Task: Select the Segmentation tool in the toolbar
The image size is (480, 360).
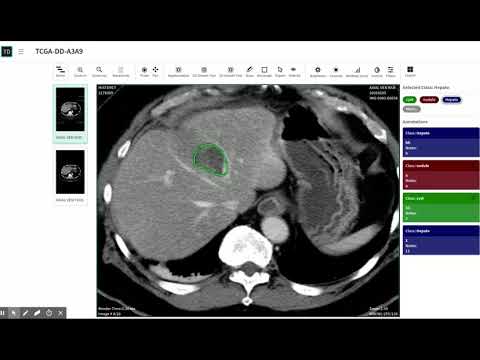Action: click(178, 72)
